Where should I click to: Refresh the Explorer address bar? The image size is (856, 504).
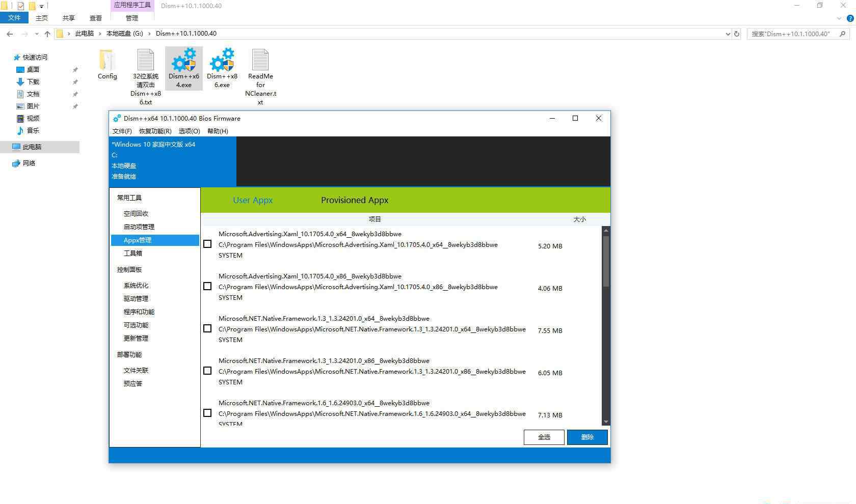[x=736, y=34]
